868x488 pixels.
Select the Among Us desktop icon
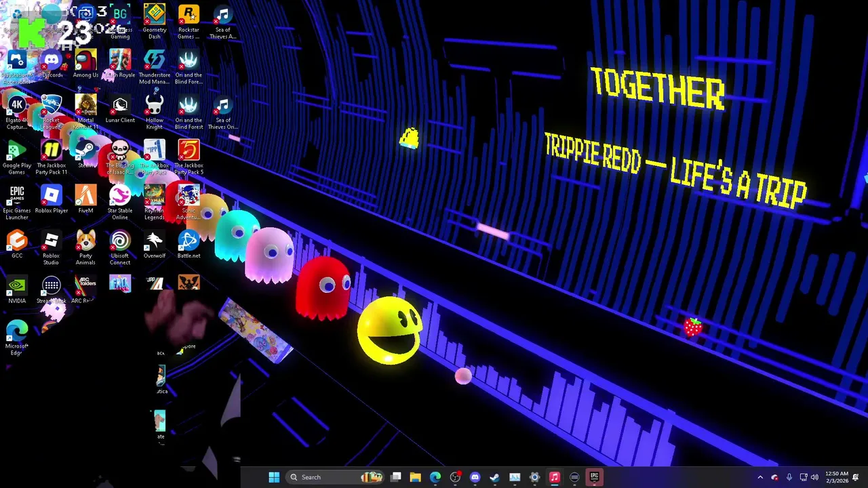(85, 64)
